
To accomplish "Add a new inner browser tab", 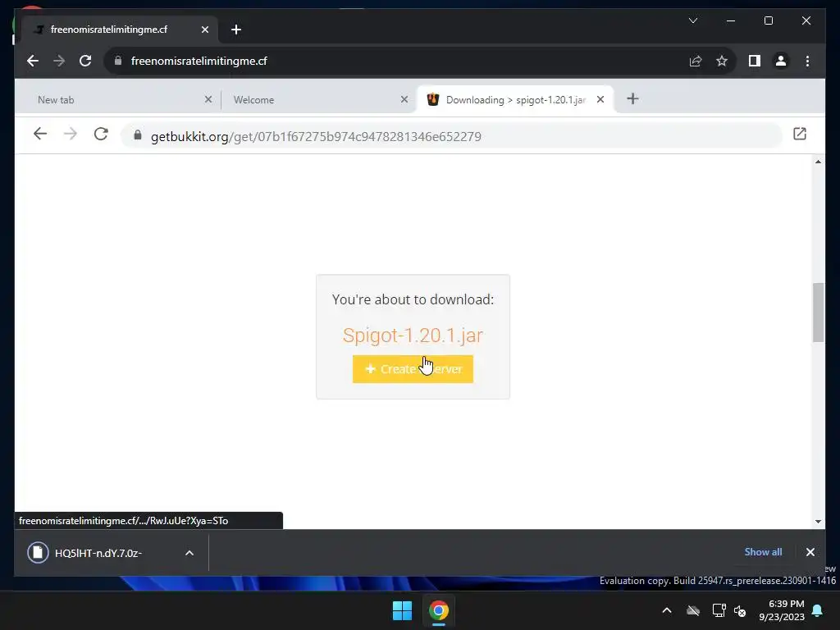I will click(x=632, y=98).
